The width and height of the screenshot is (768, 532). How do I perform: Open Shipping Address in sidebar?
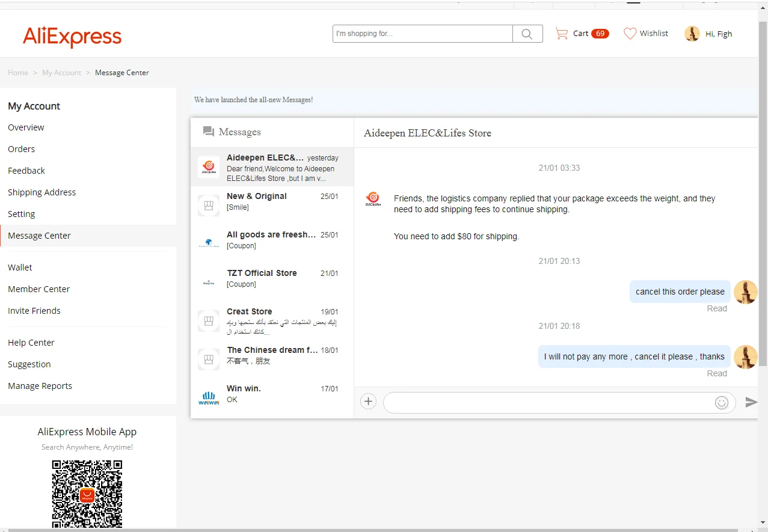41,192
